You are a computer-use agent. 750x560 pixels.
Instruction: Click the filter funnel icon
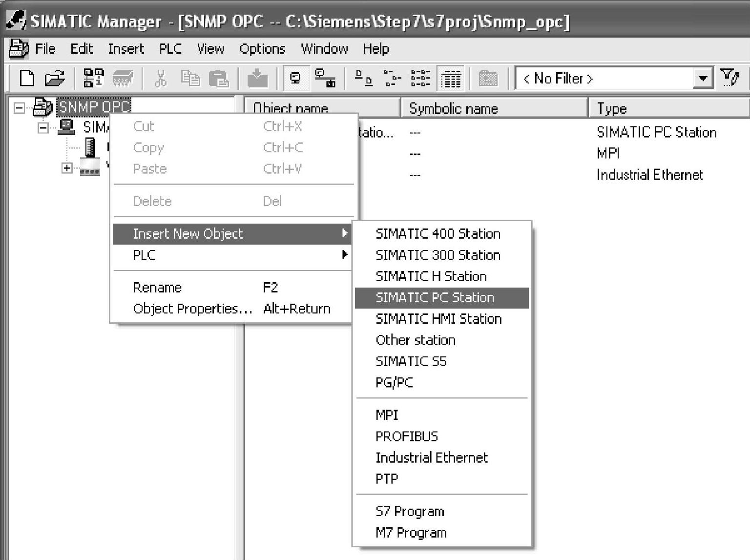click(730, 78)
